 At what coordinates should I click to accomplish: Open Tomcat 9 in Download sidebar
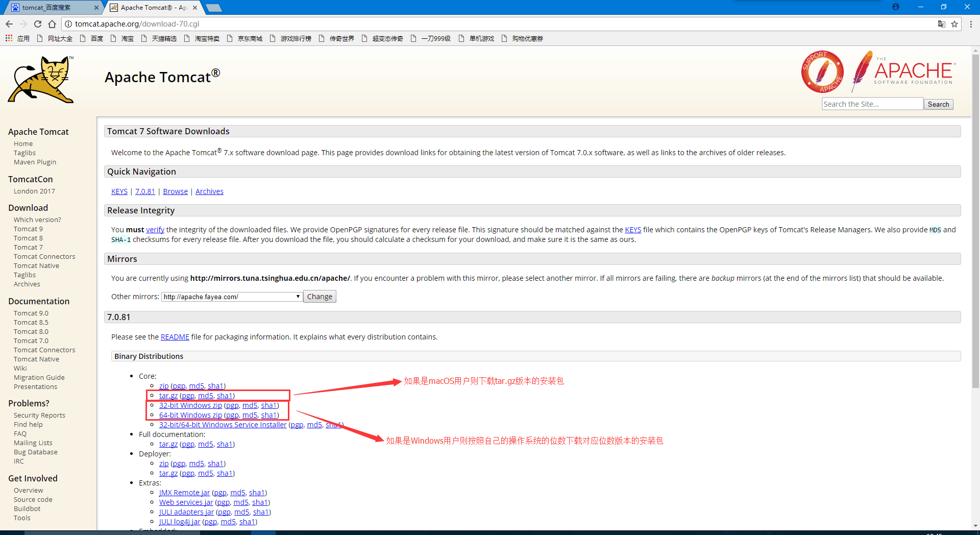(x=28, y=229)
